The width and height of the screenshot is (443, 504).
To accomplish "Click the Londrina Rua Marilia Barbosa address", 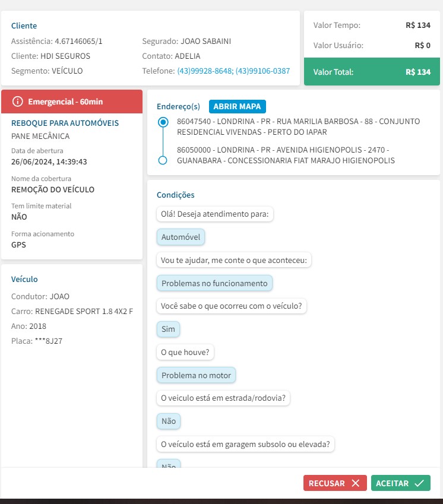I will coord(298,126).
